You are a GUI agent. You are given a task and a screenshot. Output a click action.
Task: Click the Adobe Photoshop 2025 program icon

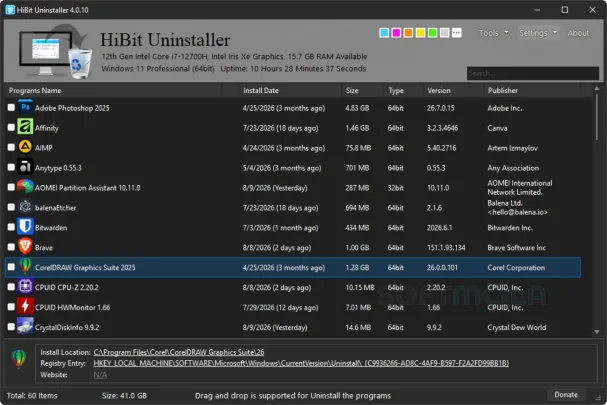[25, 108]
